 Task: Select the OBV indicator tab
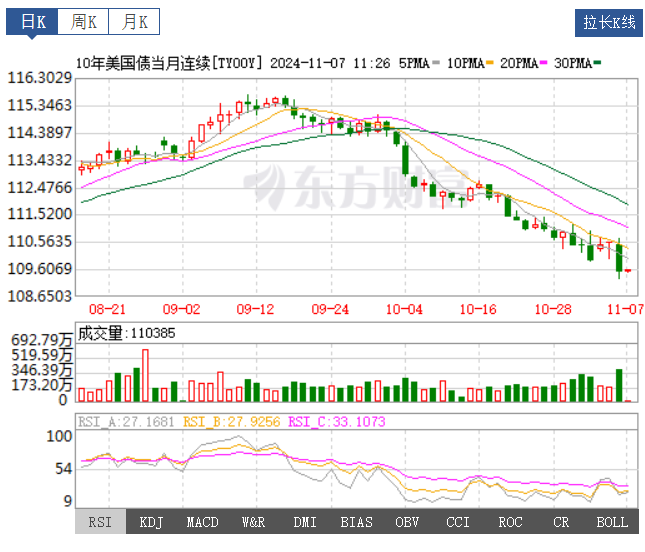point(407,522)
